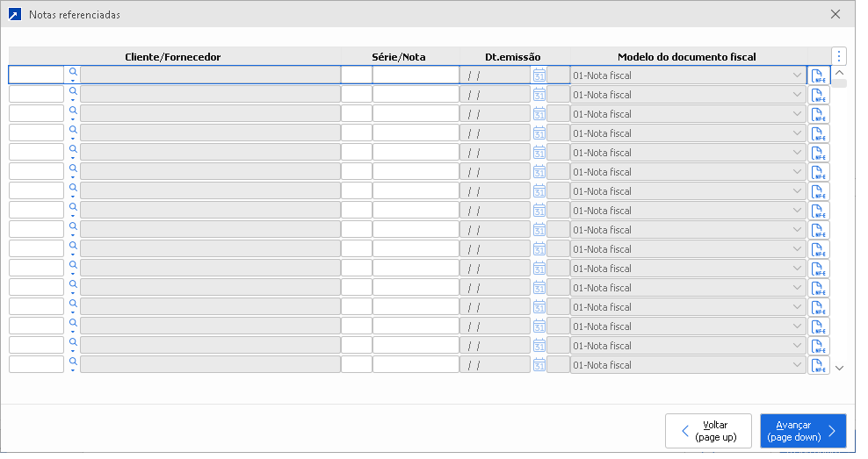Click the NF-e document icon in the first row
Image resolution: width=868 pixels, height=459 pixels.
tap(819, 75)
